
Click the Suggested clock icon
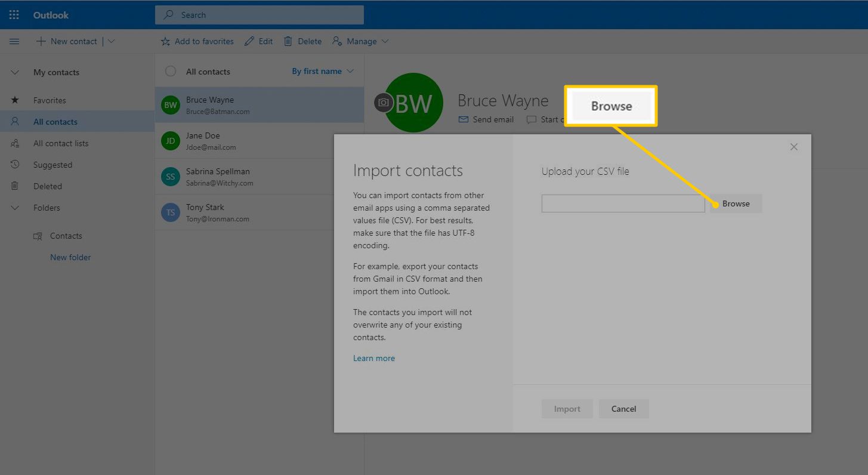pos(15,164)
